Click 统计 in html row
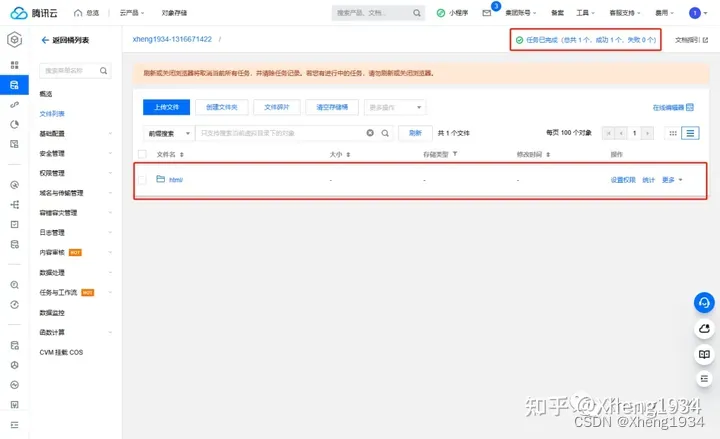Image resolution: width=720 pixels, height=439 pixels. click(x=648, y=180)
